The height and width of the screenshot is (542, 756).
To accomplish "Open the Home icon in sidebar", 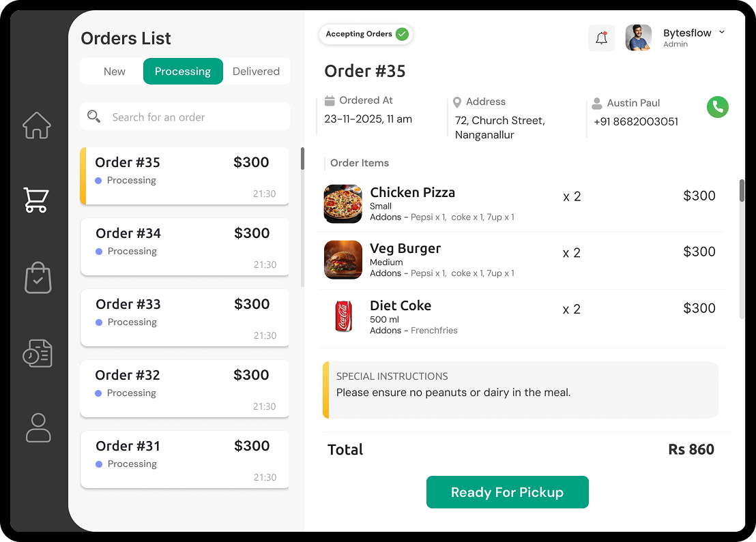I will coord(37,125).
